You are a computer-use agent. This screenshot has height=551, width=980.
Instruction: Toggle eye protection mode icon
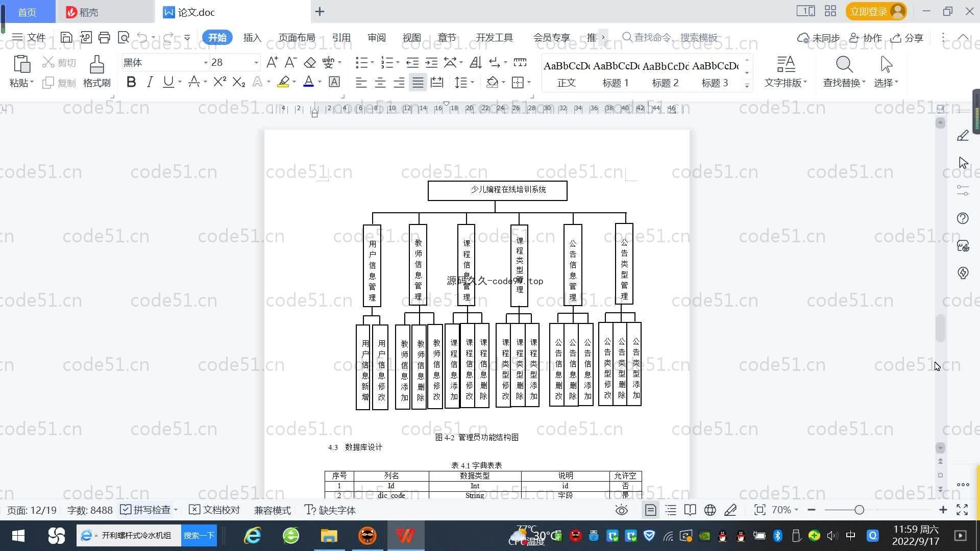point(621,510)
